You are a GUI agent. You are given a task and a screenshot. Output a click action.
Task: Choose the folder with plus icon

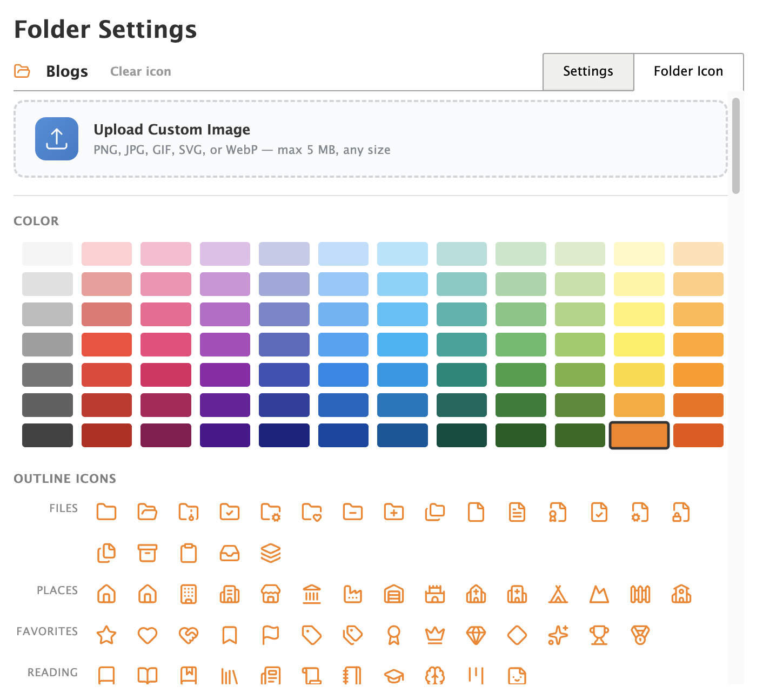[394, 512]
